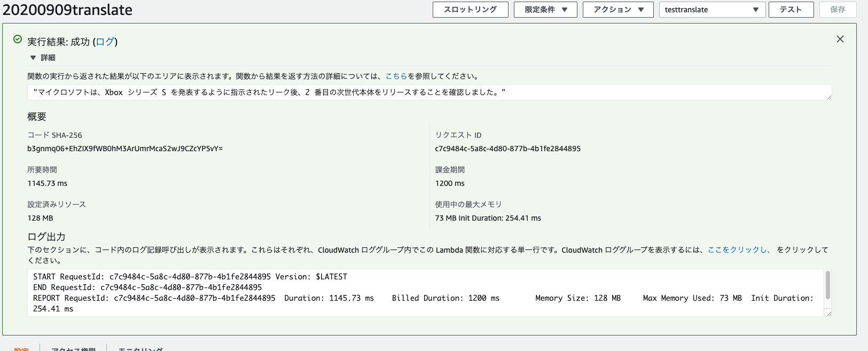Run the function with the テスト button
868x351 pixels.
pos(791,10)
